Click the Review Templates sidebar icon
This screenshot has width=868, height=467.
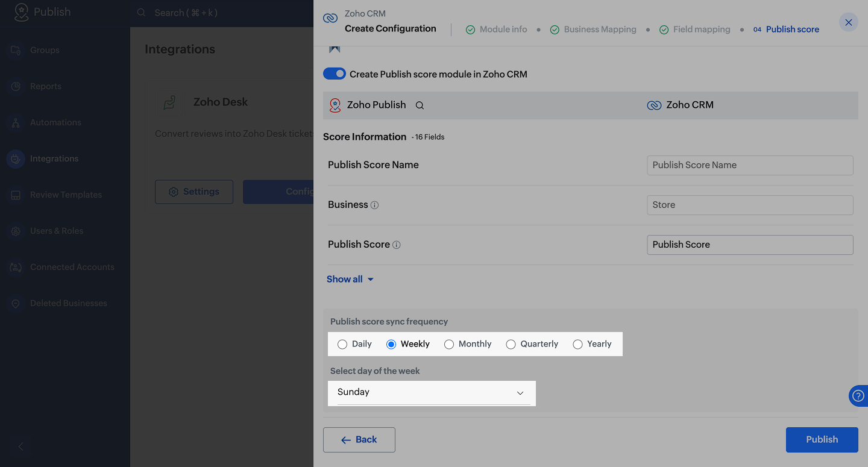pyautogui.click(x=16, y=195)
